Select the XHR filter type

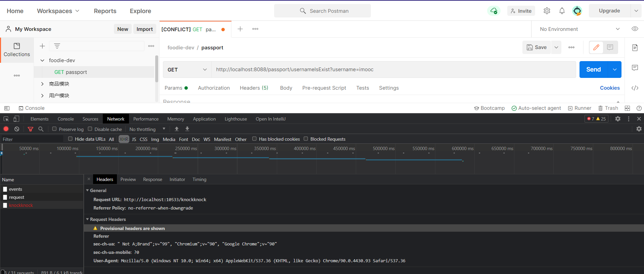point(124,139)
